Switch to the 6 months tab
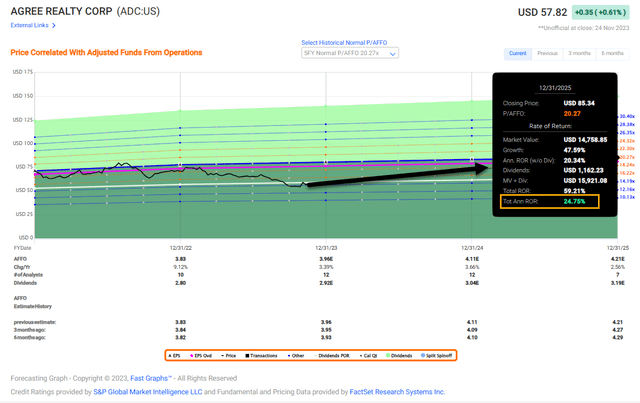The image size is (640, 403). point(612,53)
